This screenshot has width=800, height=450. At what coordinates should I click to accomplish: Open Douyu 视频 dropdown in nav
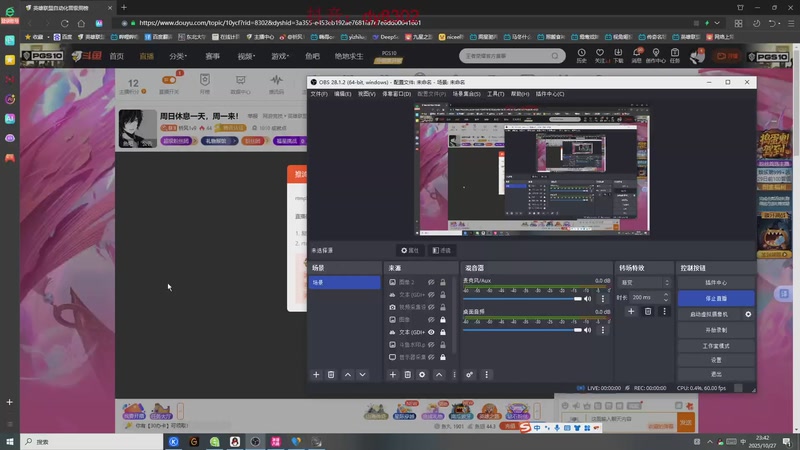[246, 56]
